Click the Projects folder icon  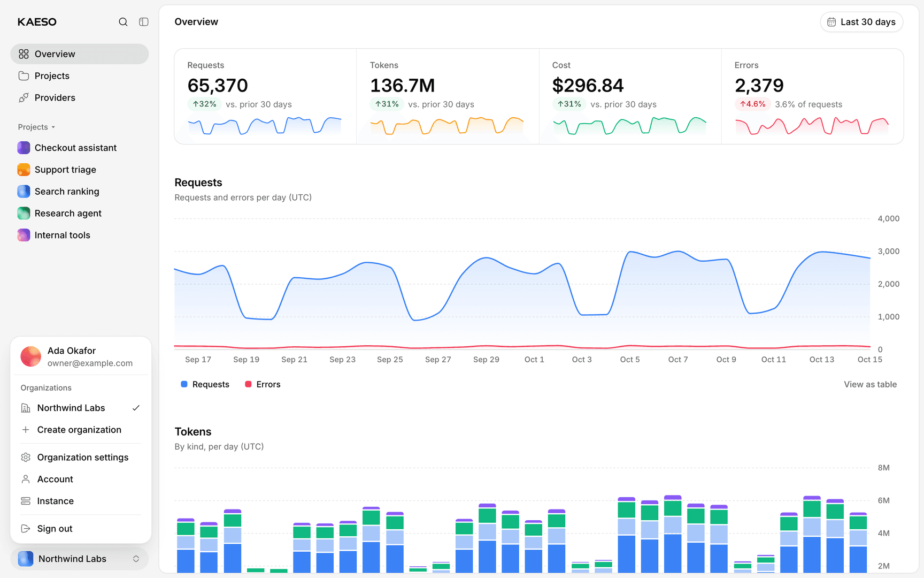24,76
